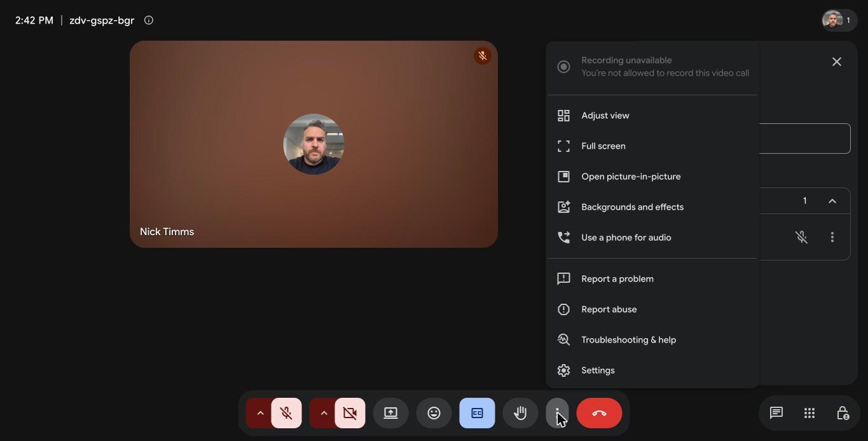868x441 pixels.
Task: Click the Settings gear icon
Action: 563,370
